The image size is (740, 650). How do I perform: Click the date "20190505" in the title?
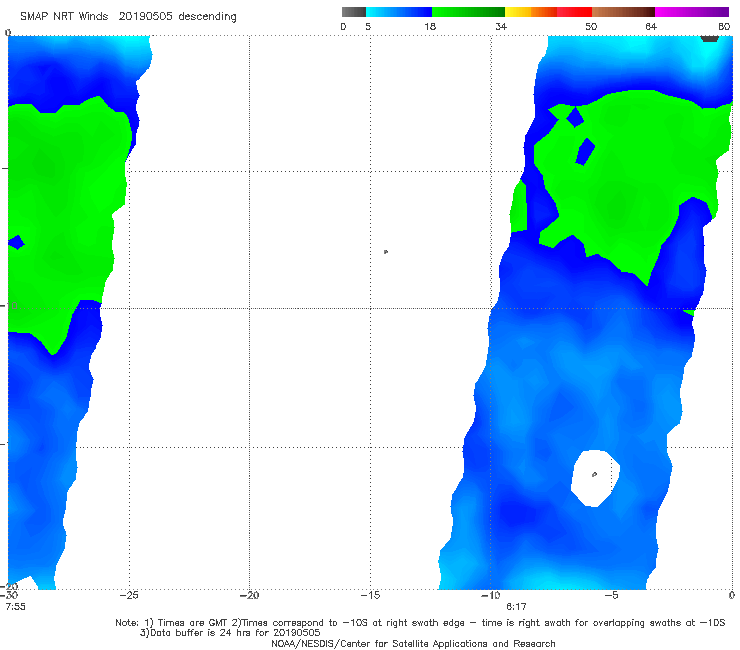tap(145, 16)
